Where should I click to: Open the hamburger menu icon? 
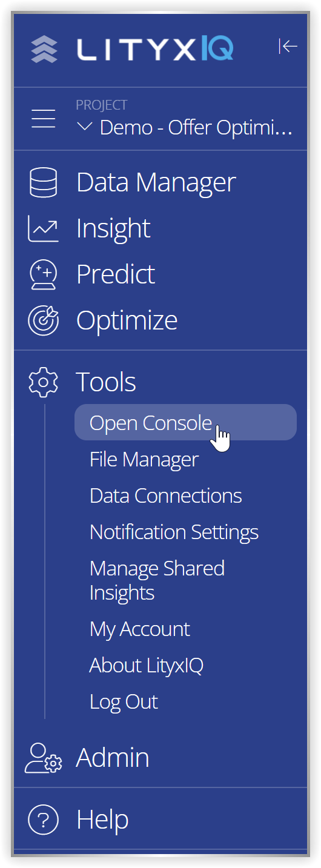(x=44, y=119)
